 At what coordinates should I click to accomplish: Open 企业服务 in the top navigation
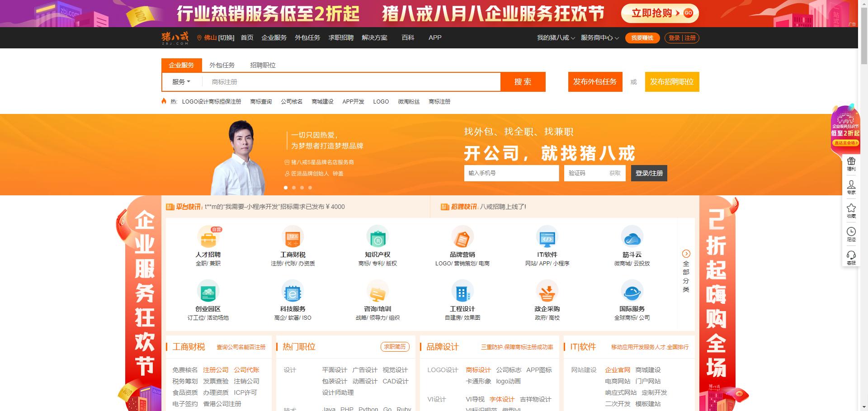pyautogui.click(x=274, y=38)
